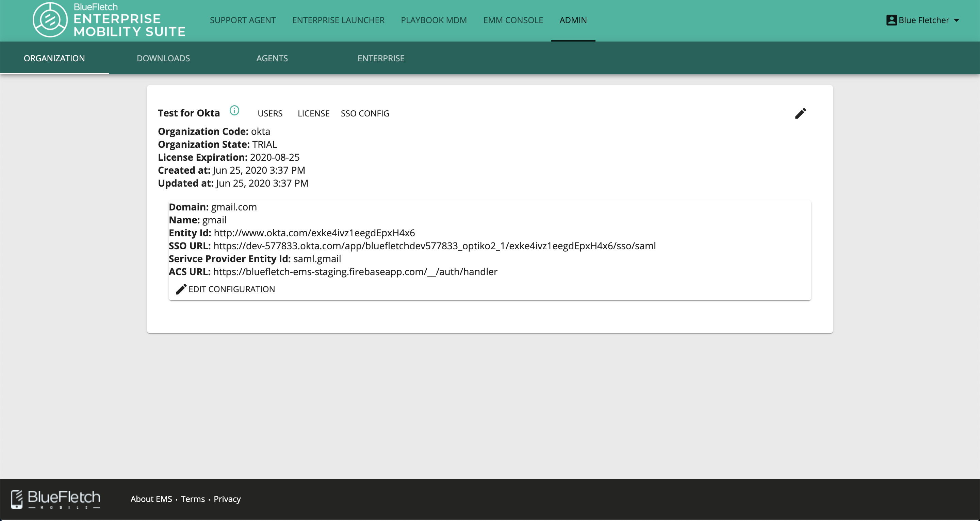Image resolution: width=980 pixels, height=521 pixels.
Task: Click the LICENSE button
Action: coord(313,113)
